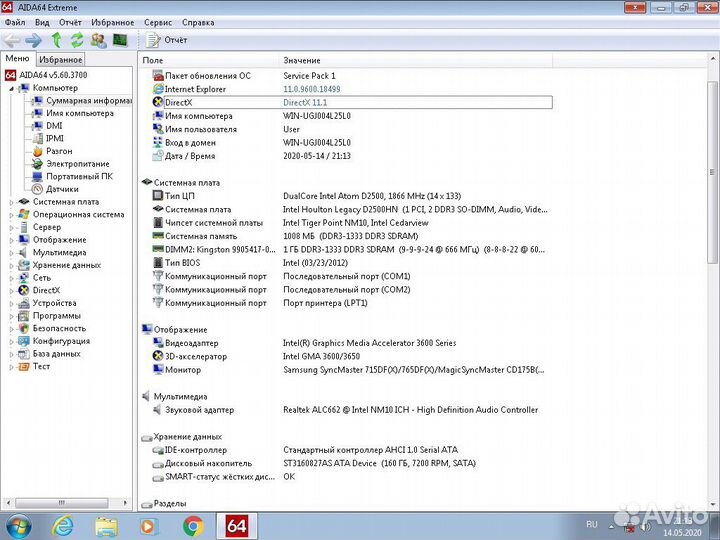Click the horizontal scrollbar under the tree

point(61,503)
